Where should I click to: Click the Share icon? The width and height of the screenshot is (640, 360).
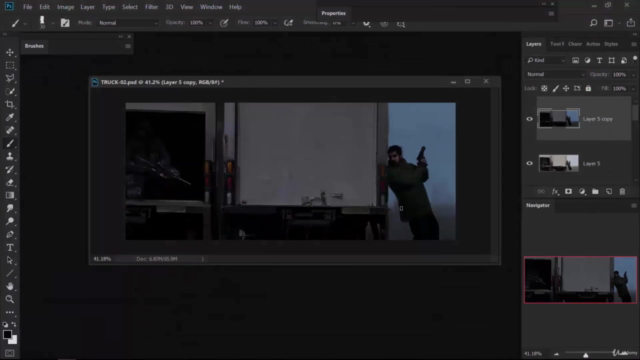pyautogui.click(x=631, y=23)
